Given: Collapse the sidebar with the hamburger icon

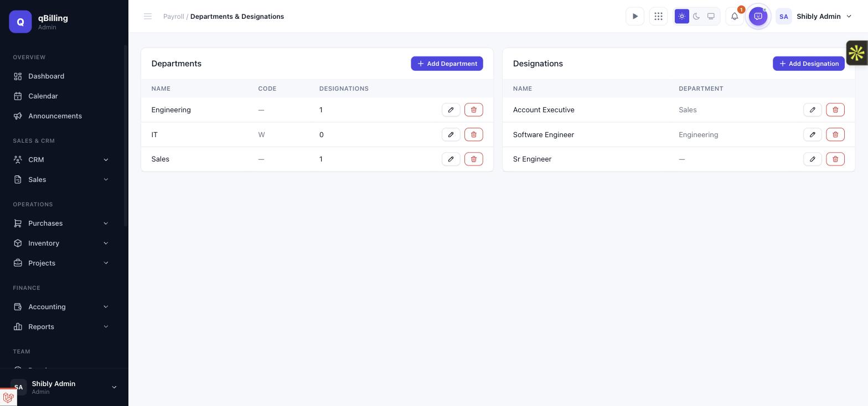Looking at the screenshot, I should [x=148, y=17].
